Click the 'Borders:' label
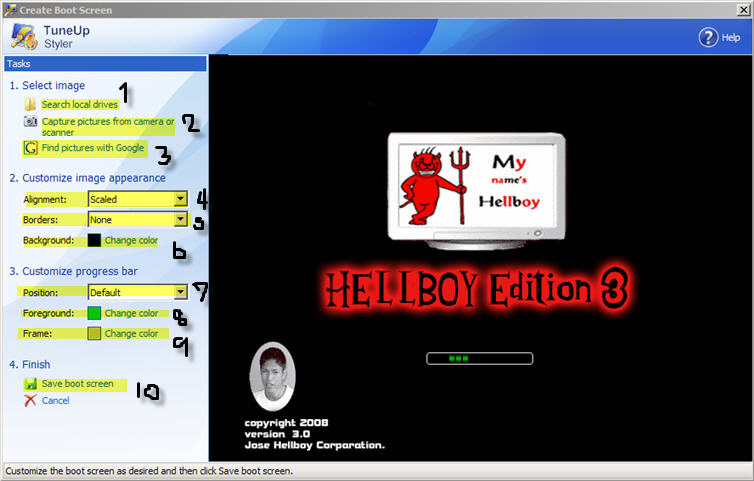754x481 pixels. [40, 220]
